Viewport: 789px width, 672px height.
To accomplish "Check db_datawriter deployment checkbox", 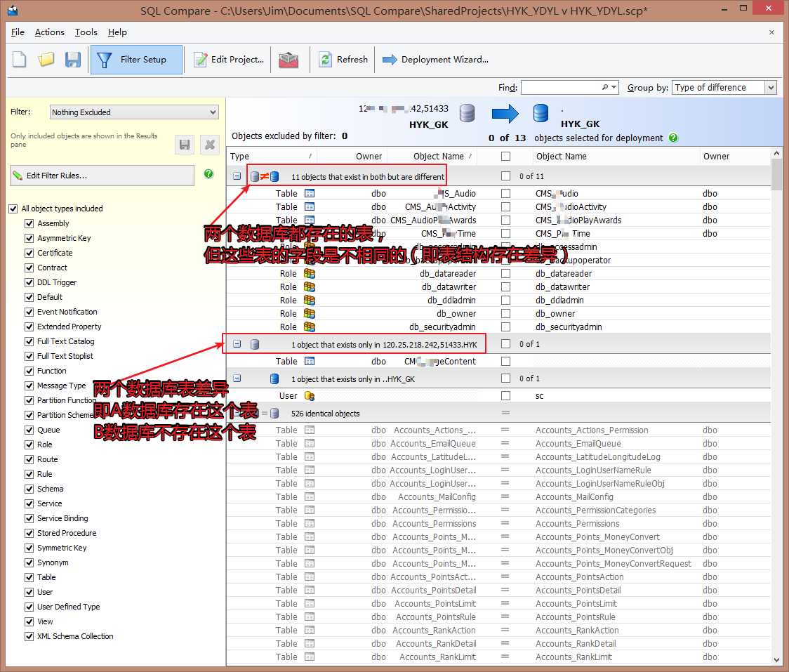I will 505,286.
